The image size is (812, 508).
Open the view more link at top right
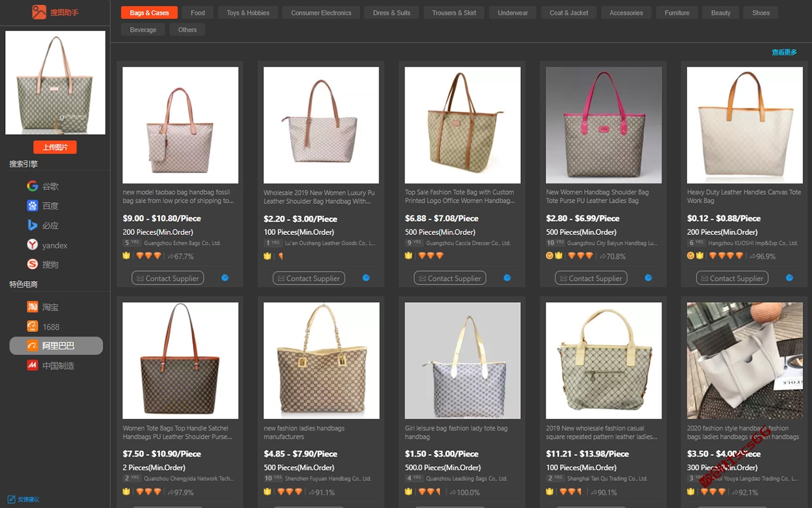coord(784,52)
